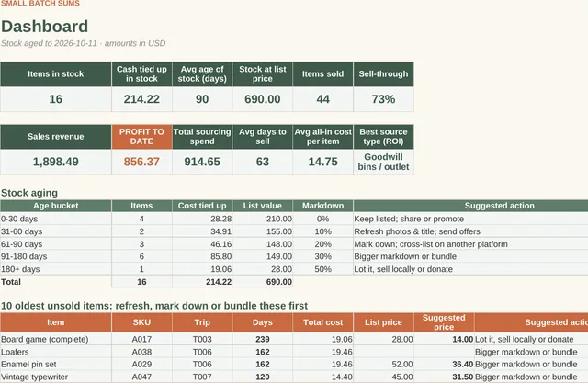Select the Sell-through header cell
Viewport: 588px width, 383px height.
click(x=383, y=74)
